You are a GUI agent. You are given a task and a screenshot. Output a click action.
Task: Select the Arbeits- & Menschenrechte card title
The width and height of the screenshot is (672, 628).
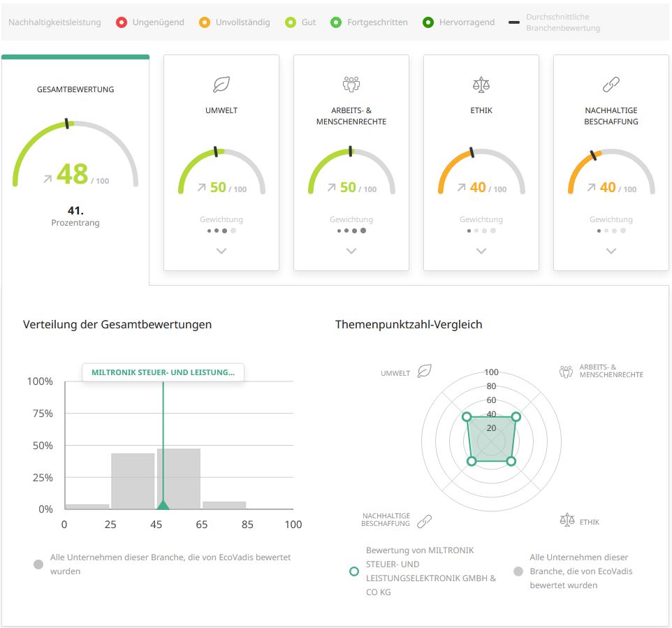pos(351,116)
